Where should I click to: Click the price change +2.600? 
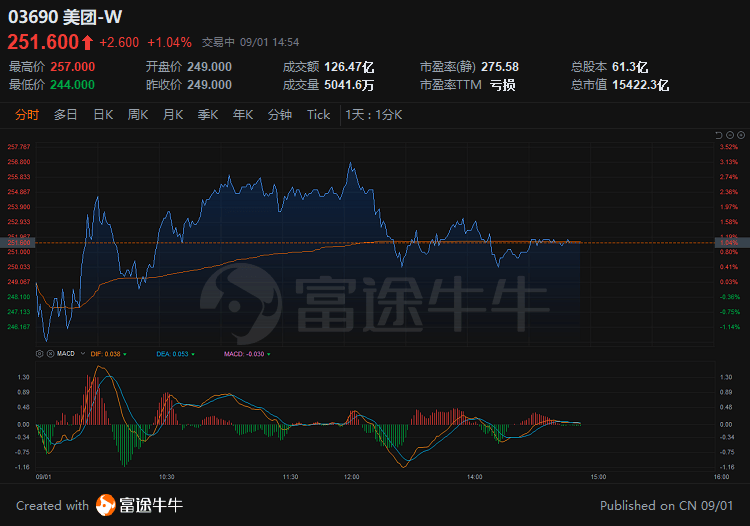click(x=119, y=43)
